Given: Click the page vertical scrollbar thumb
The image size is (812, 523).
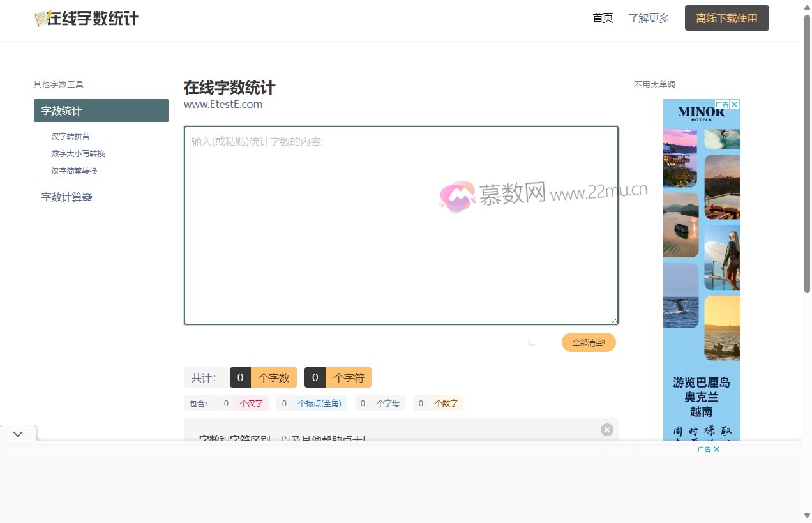Looking at the screenshot, I should tap(807, 153).
